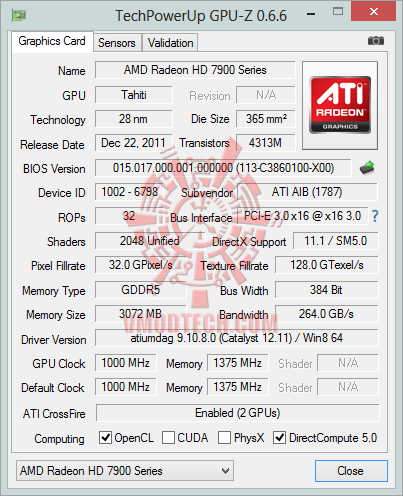403x496 pixels.
Task: Toggle the PhysX checkbox
Action: tap(224, 437)
